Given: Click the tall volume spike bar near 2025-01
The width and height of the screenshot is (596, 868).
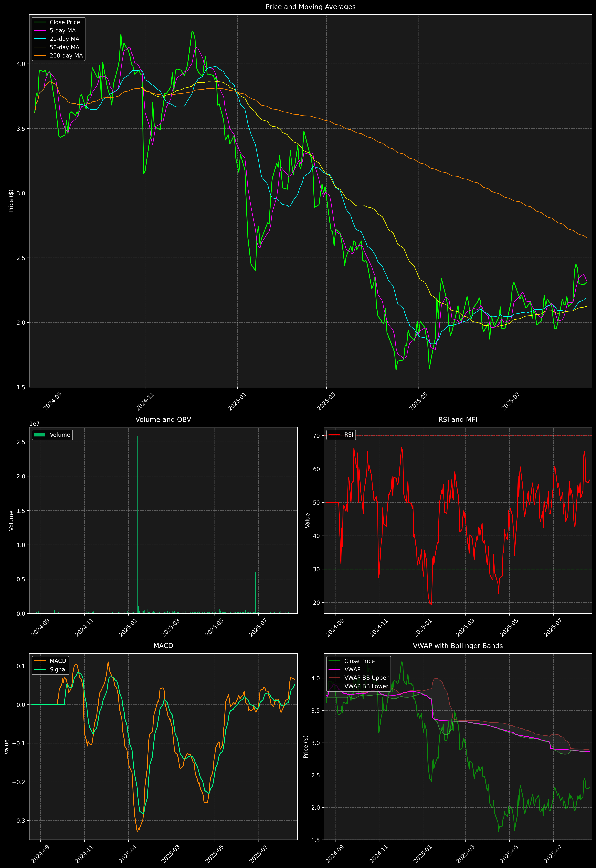Looking at the screenshot, I should pyautogui.click(x=138, y=523).
